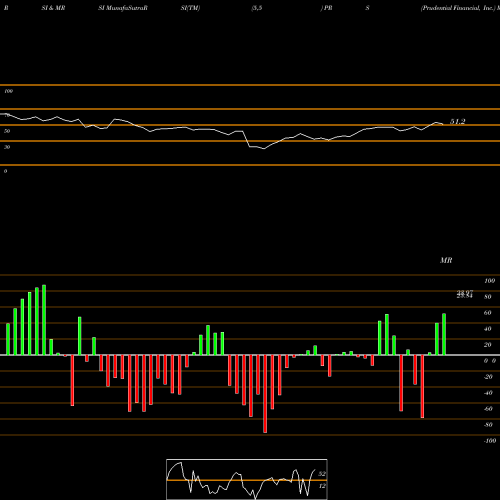500x500 pixels.
Task: Click the last green bar of MR histogram
Action: [x=444, y=334]
